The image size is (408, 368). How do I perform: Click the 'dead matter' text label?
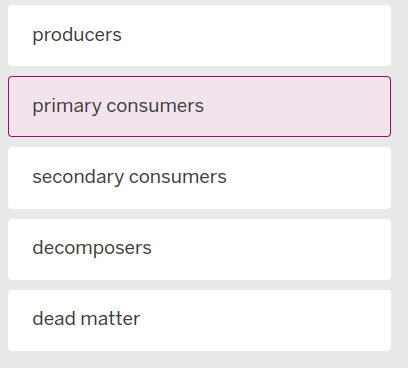point(86,318)
